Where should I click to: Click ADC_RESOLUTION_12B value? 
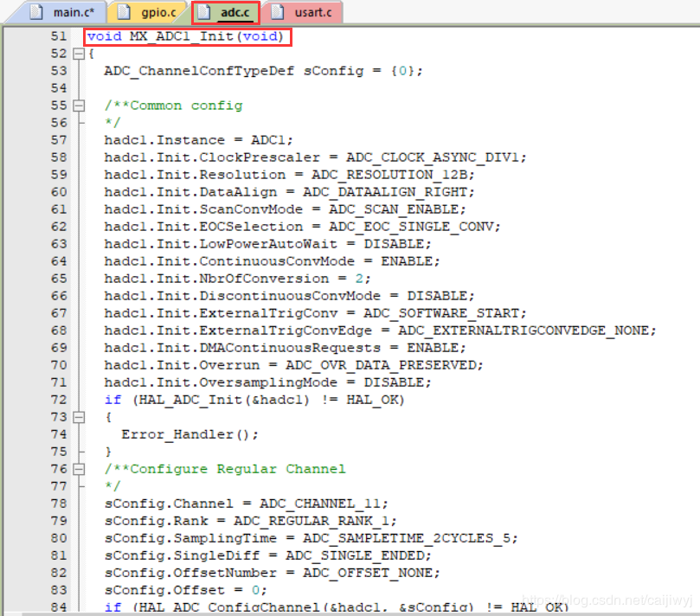[389, 175]
